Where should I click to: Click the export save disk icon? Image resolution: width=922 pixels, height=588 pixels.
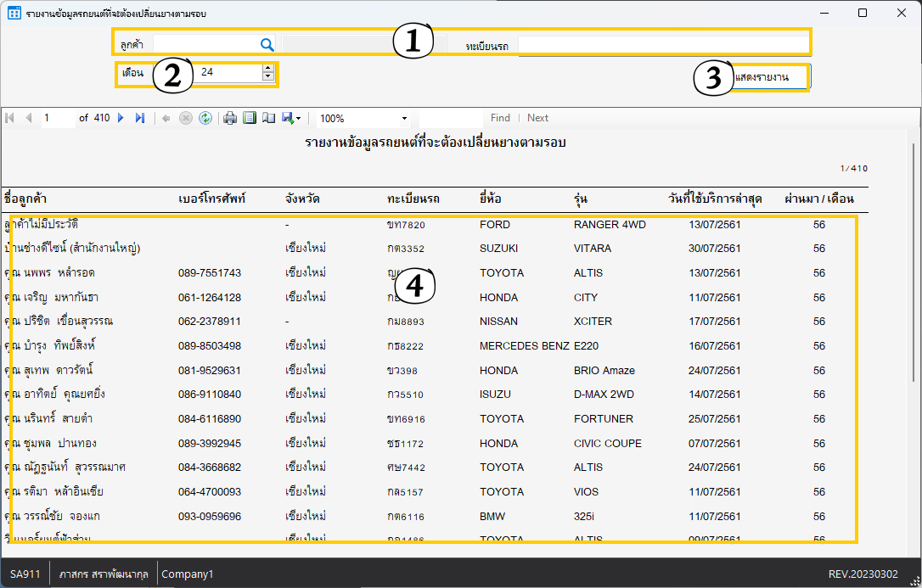[287, 118]
